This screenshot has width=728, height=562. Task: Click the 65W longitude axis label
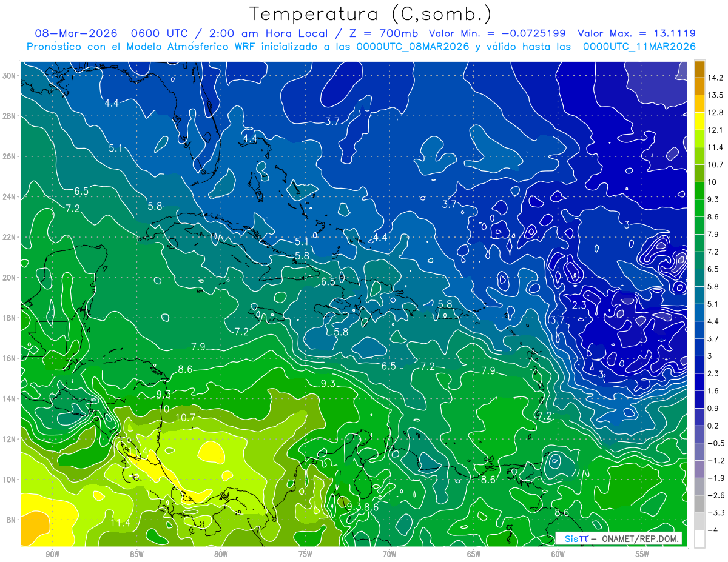pyautogui.click(x=474, y=554)
